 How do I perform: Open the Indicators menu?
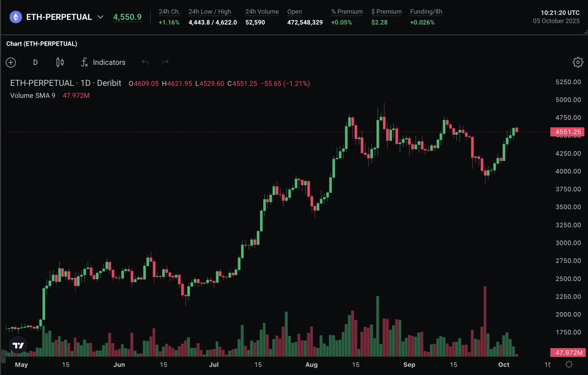(x=103, y=62)
